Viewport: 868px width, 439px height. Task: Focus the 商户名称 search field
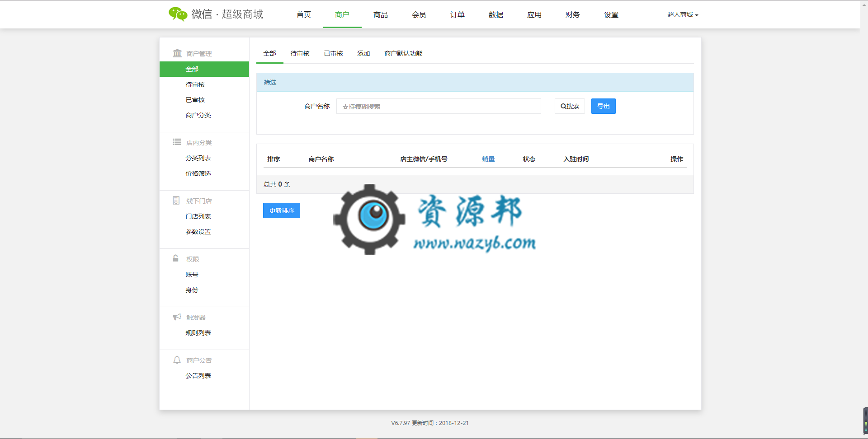pyautogui.click(x=439, y=106)
